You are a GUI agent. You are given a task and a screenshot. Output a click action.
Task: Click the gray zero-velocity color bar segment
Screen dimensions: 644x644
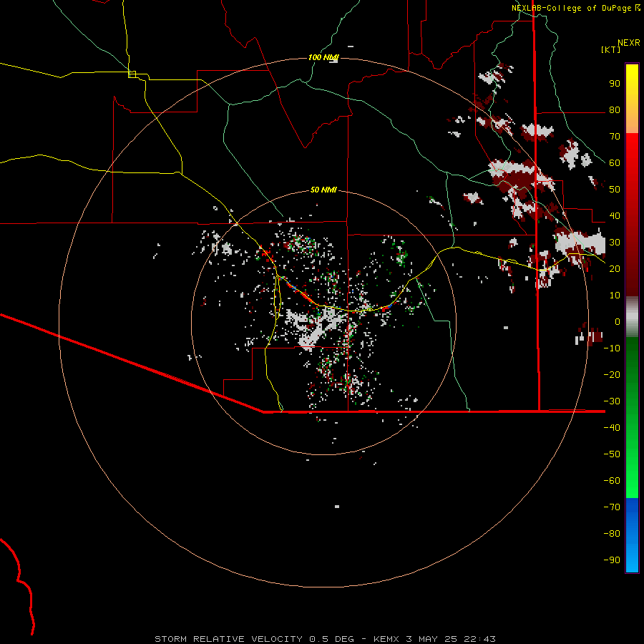(632, 317)
